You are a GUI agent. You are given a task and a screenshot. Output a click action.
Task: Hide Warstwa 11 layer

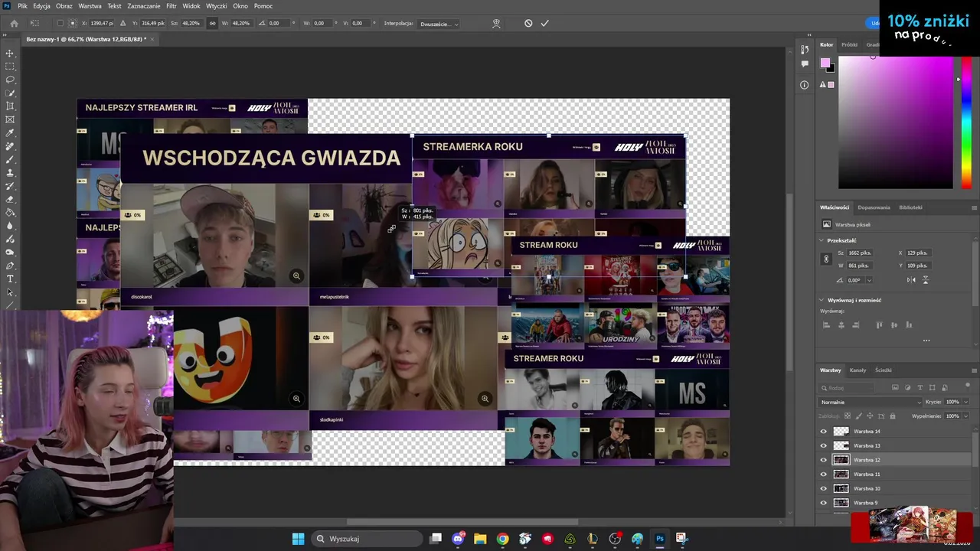824,474
